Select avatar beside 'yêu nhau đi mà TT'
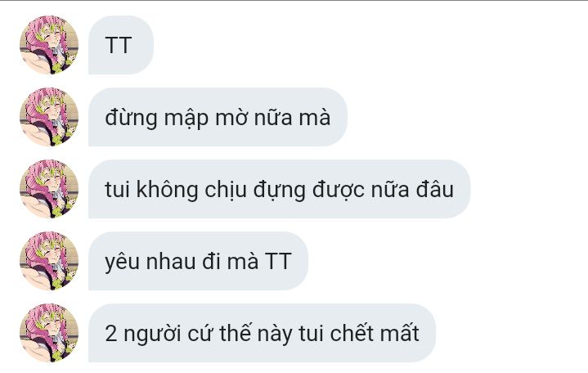The height and width of the screenshot is (373, 588). coord(49,261)
